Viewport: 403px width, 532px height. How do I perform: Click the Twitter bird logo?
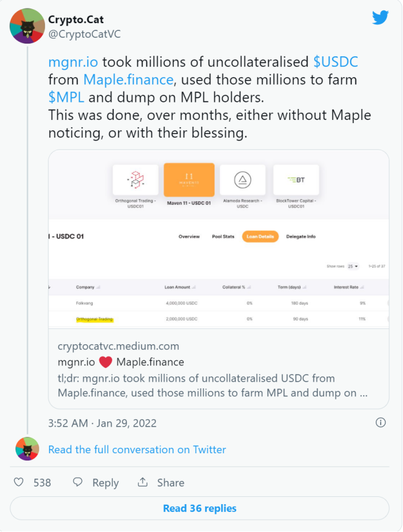point(380,18)
